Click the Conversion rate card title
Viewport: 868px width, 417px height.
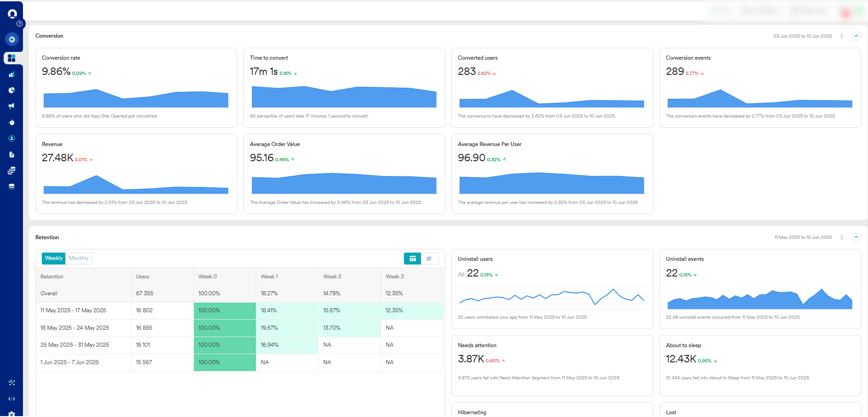pyautogui.click(x=61, y=58)
